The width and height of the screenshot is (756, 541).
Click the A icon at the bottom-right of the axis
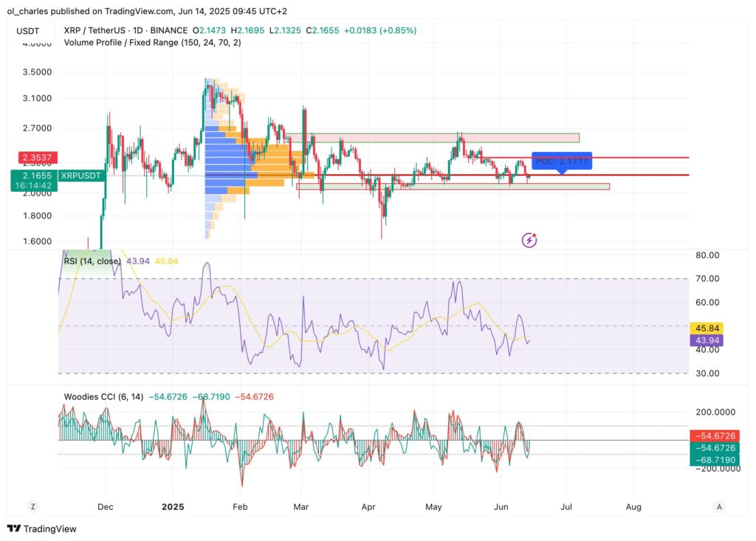click(x=719, y=507)
